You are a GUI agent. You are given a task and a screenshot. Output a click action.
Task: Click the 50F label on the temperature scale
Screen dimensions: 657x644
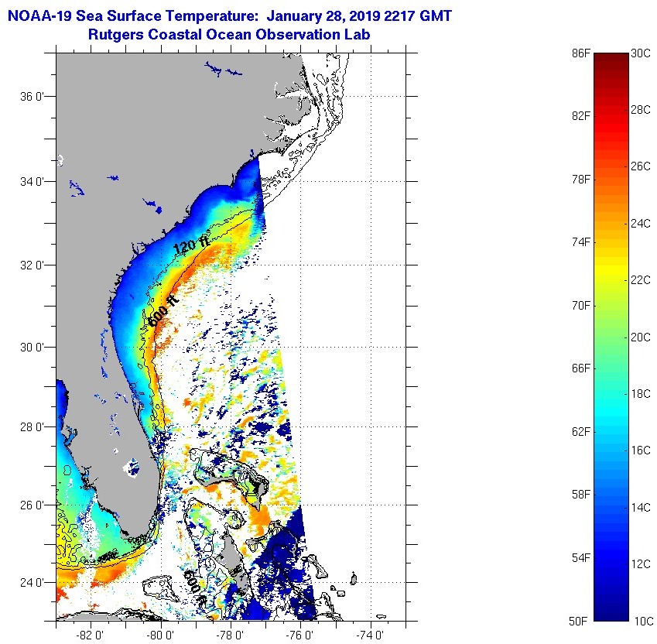pos(580,621)
